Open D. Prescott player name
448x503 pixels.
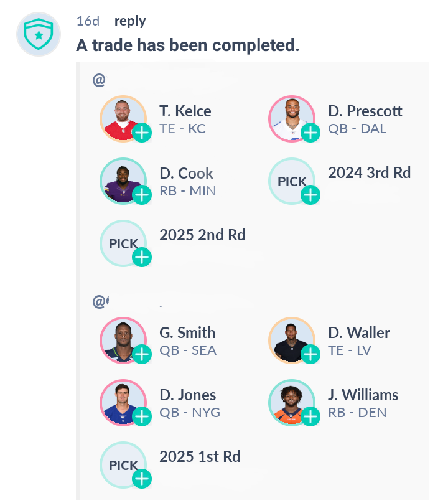point(365,111)
